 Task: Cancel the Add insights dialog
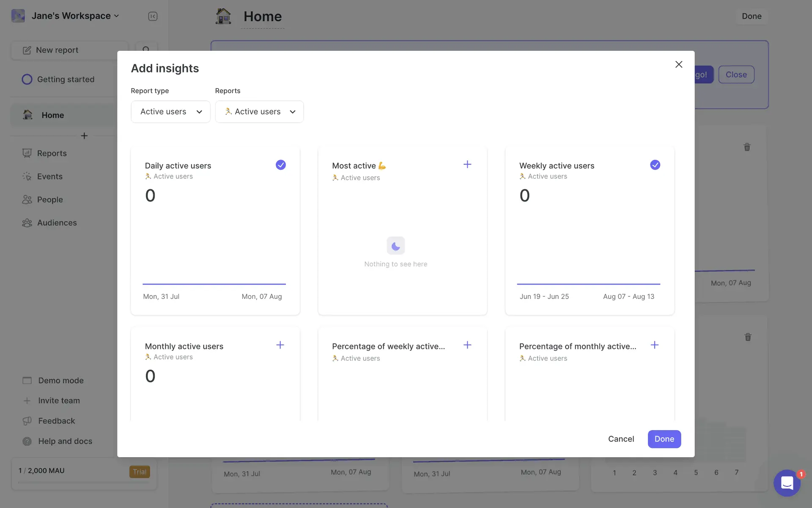point(620,439)
